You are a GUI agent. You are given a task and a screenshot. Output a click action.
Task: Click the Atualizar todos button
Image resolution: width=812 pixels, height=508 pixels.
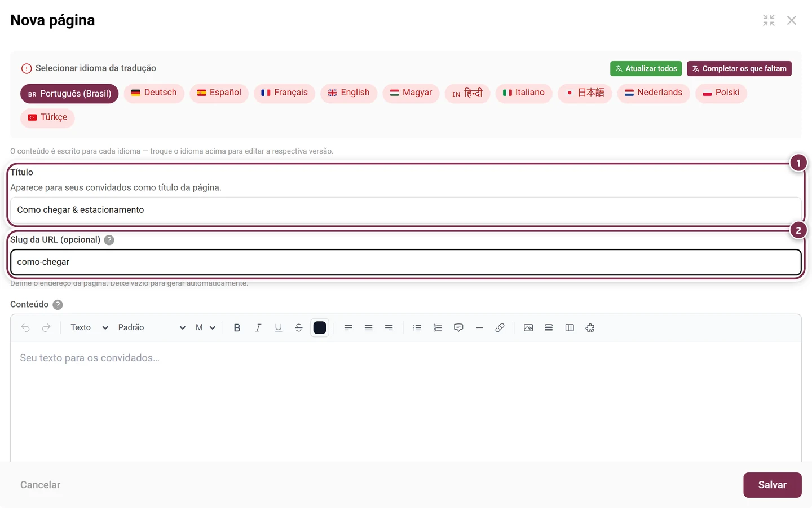tap(646, 68)
